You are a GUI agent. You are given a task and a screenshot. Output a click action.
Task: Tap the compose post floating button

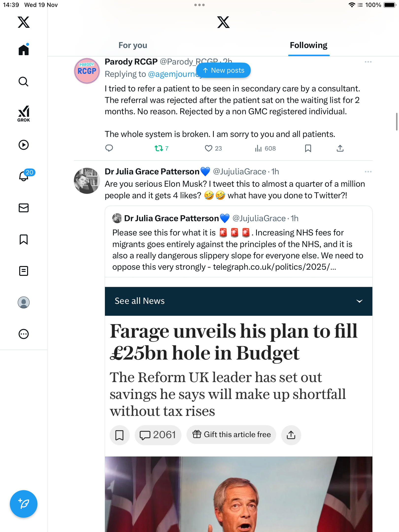24,504
